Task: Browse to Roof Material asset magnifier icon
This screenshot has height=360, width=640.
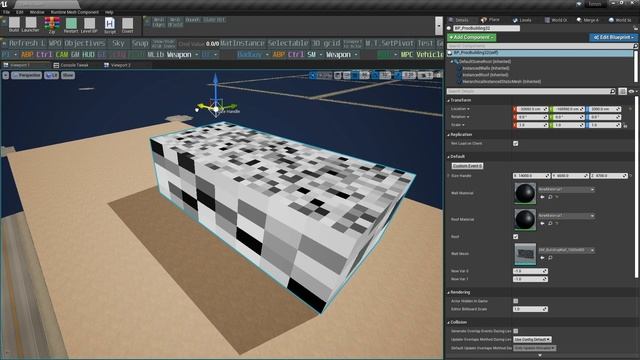Action: click(550, 223)
